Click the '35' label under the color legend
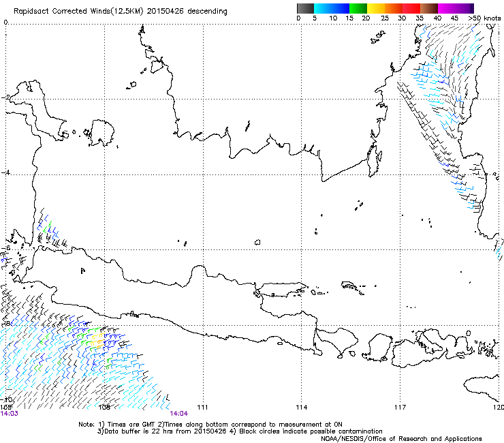 click(x=420, y=18)
